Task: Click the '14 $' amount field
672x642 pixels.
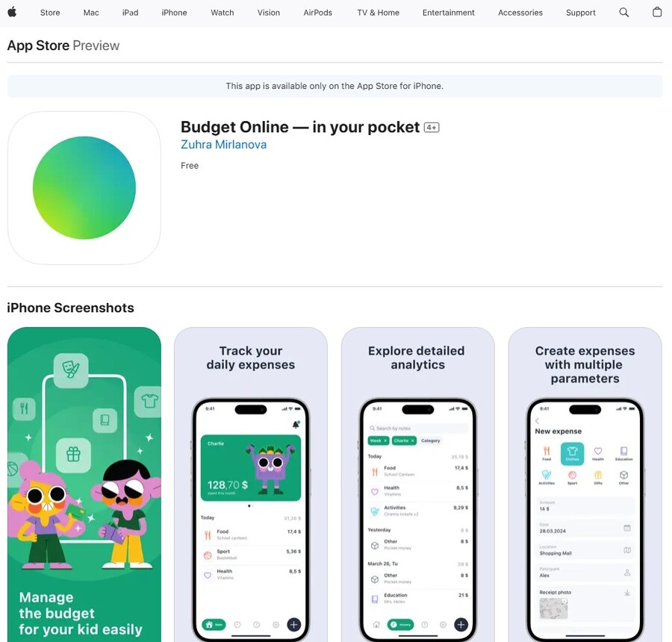Action: tap(585, 505)
